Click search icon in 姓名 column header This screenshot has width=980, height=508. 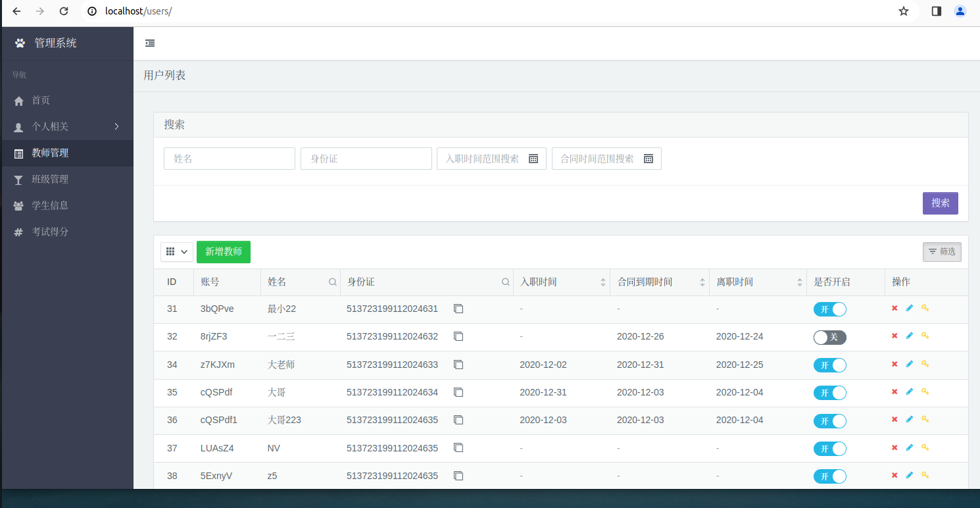coord(333,282)
